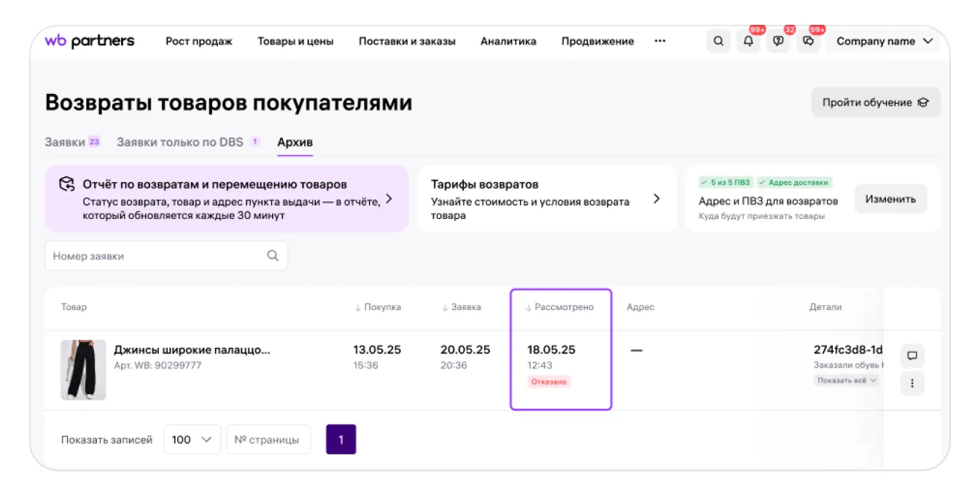Screen dimensions: 980x496
Task: Expand the Company name account dropdown
Action: tap(884, 42)
